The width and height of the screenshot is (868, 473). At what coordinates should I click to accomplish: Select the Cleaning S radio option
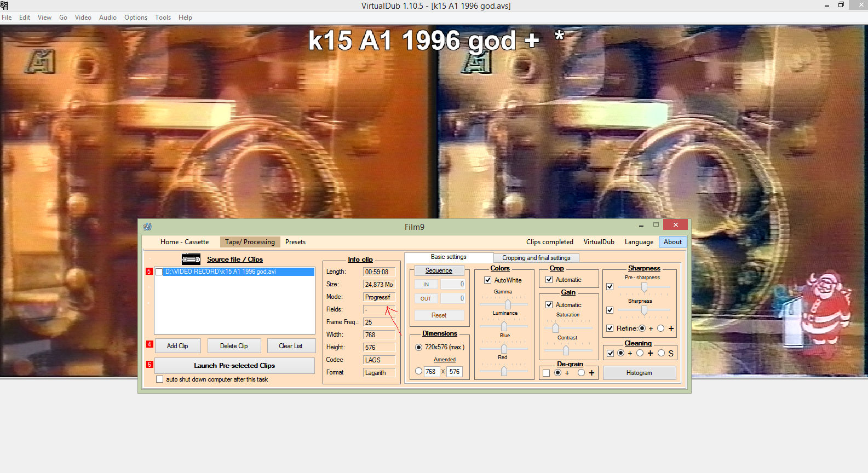point(661,353)
